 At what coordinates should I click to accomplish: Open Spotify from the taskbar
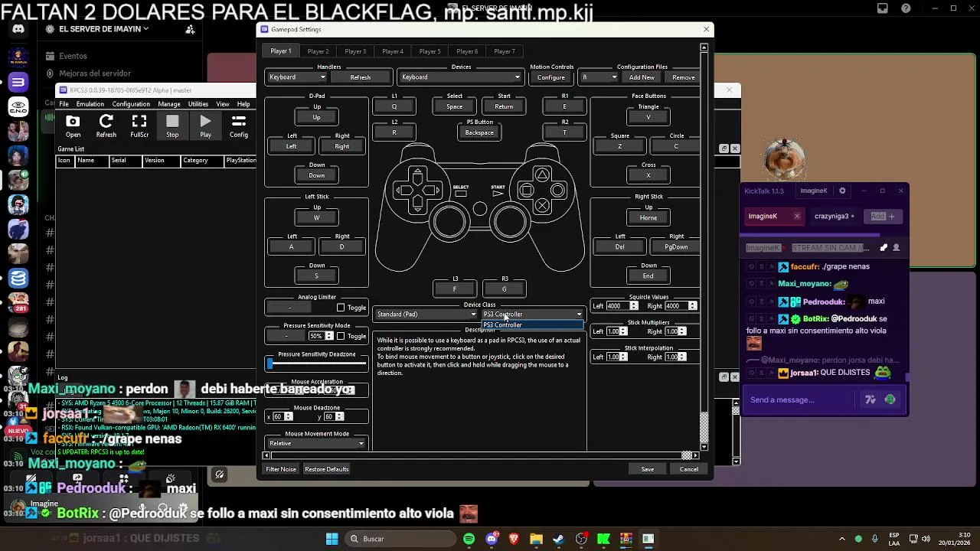[x=469, y=539]
